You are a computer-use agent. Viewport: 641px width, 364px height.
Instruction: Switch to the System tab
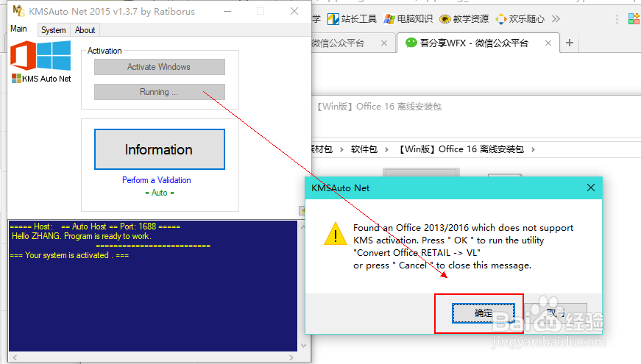click(x=54, y=30)
